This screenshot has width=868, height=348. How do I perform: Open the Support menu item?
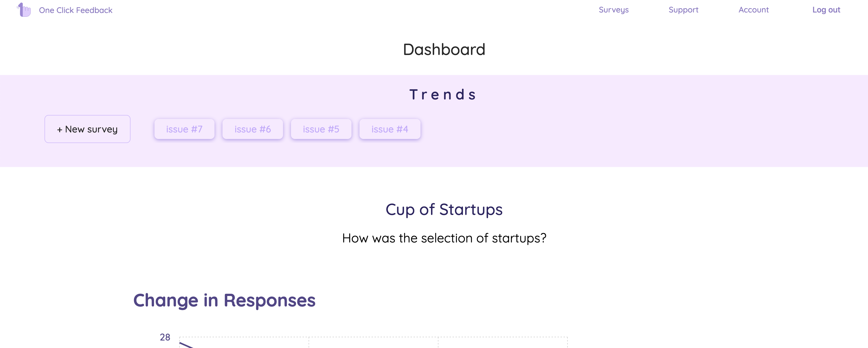pos(683,10)
